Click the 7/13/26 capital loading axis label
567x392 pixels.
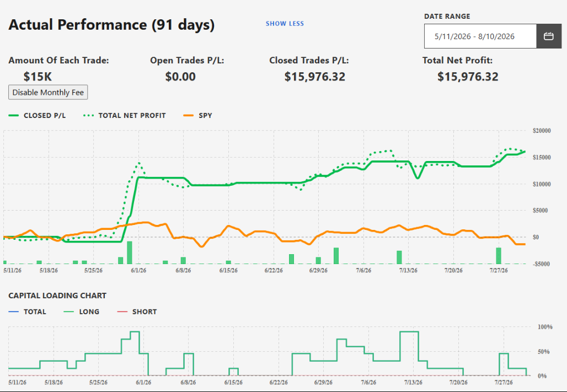(x=413, y=382)
